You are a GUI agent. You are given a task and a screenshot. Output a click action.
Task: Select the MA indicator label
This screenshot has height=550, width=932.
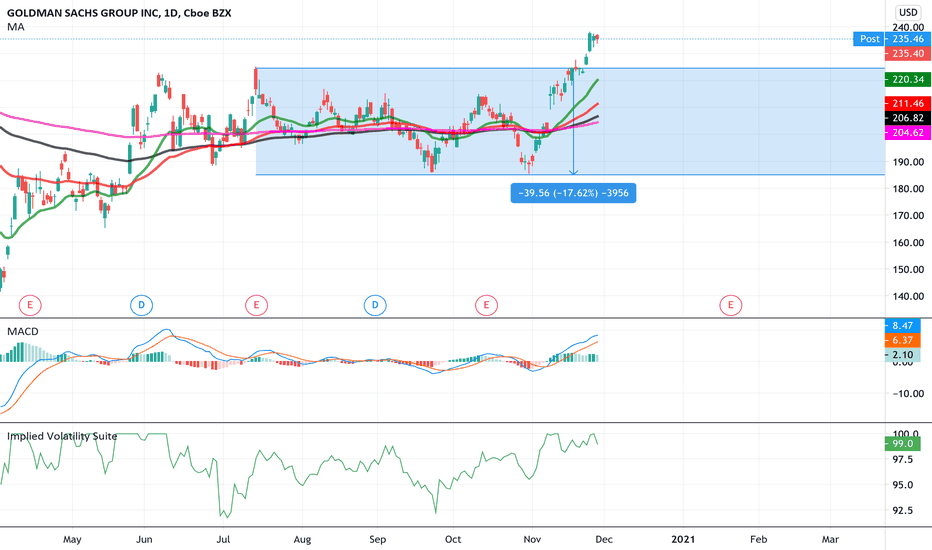[x=16, y=27]
